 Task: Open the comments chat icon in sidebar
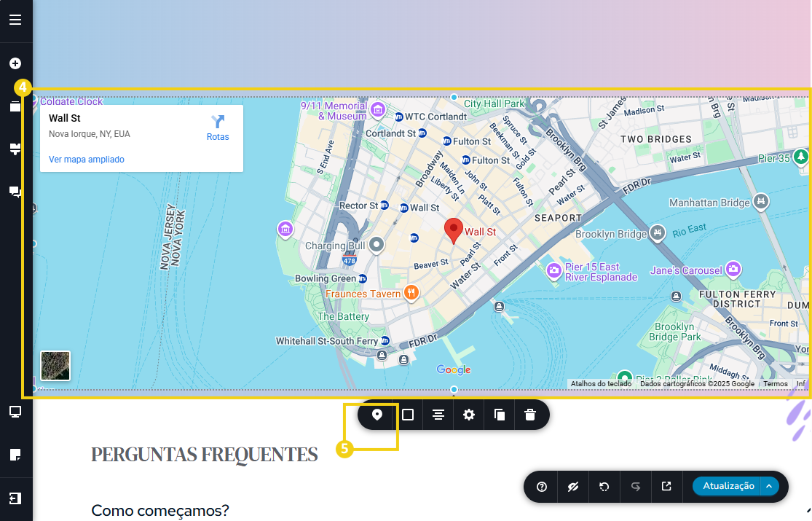click(15, 192)
